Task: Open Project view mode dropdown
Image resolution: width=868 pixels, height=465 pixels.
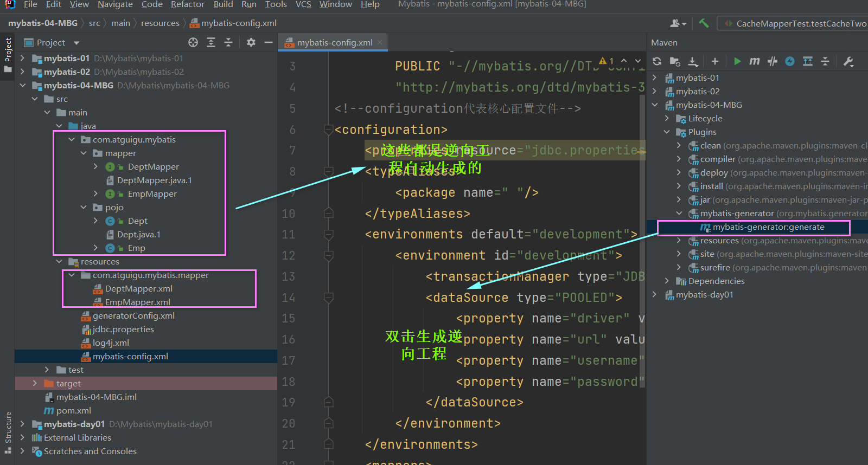Action: 76,43
